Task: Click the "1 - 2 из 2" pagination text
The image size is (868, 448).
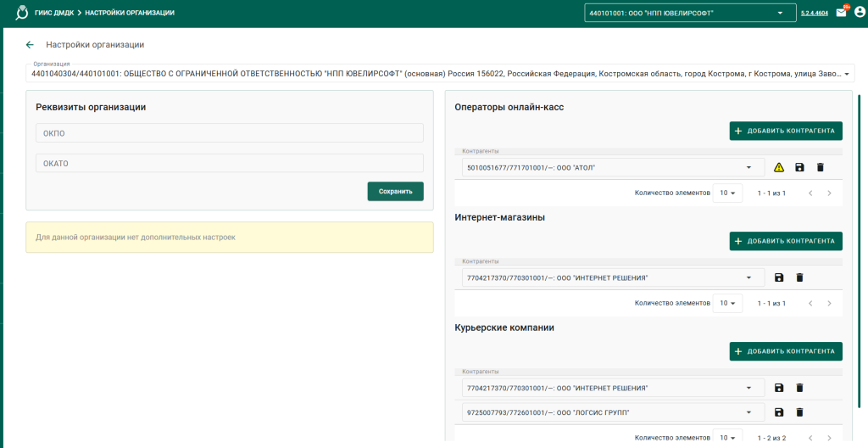Action: coord(771,438)
